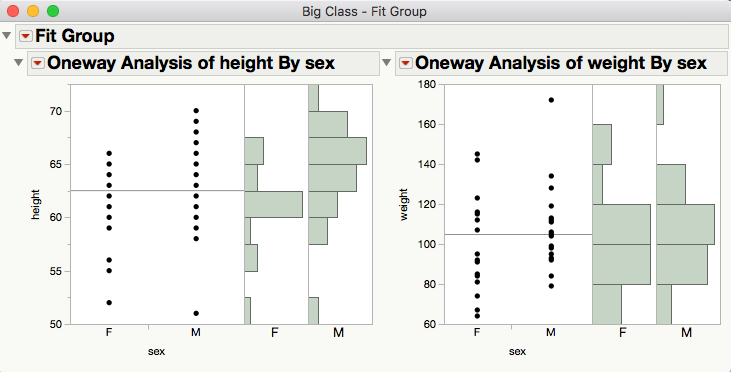This screenshot has width=731, height=372.
Task: Click the height y-axis label
Action: click(x=35, y=204)
